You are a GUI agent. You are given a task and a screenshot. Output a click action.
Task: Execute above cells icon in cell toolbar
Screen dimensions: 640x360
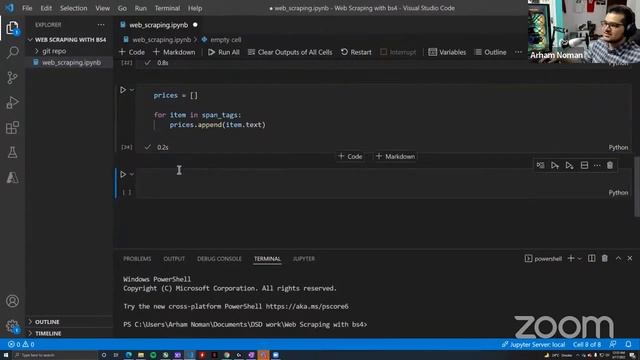[x=555, y=165]
